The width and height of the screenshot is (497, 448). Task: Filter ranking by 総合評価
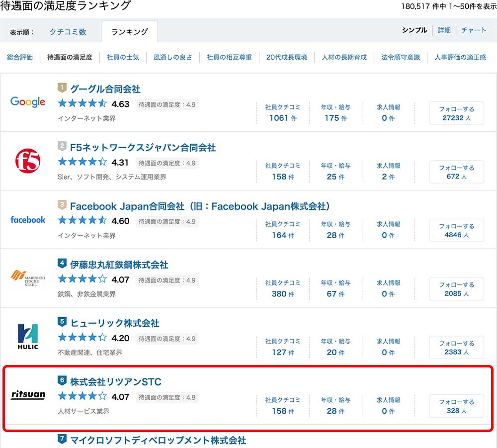20,57
